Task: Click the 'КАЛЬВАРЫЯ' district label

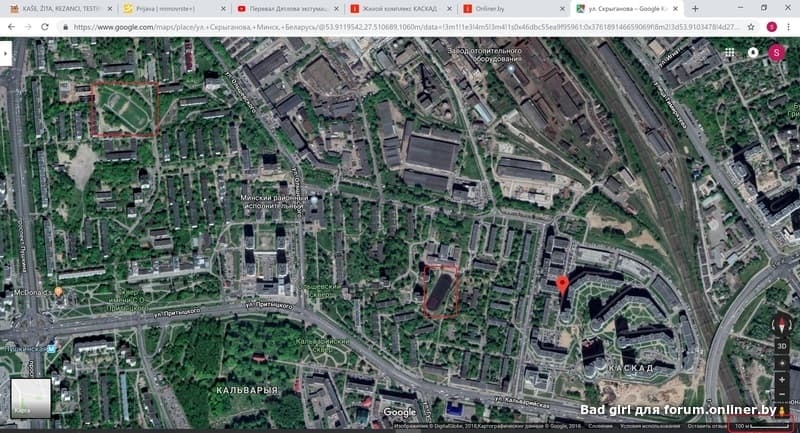Action: 247,390
